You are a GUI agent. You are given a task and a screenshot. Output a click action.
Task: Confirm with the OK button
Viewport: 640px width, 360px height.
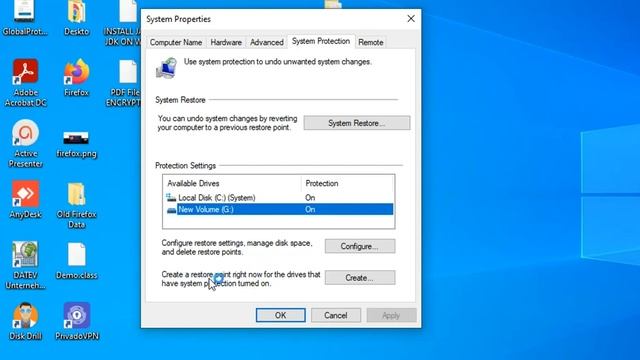280,315
